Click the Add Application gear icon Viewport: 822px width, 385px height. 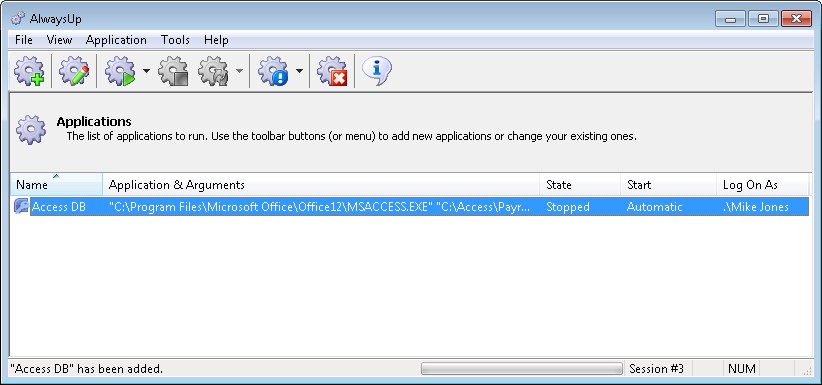29,71
